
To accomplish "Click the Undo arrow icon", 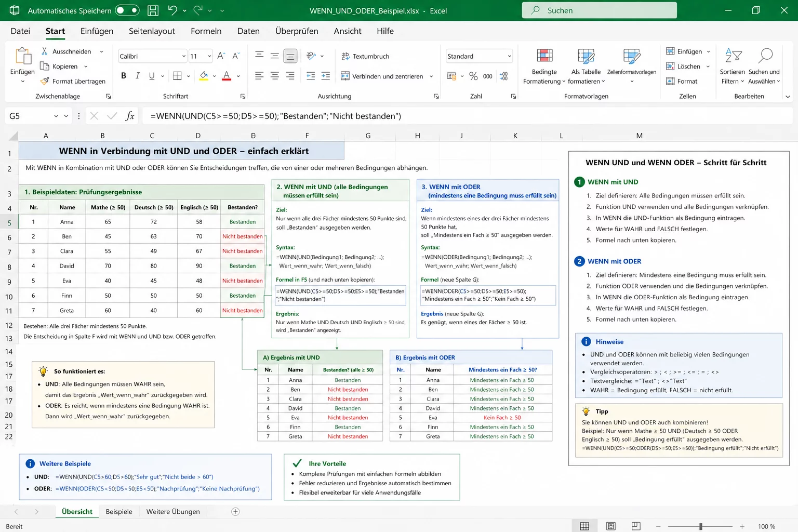I will (x=172, y=10).
